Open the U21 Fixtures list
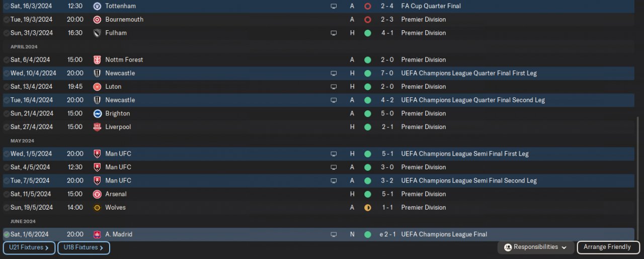This screenshot has width=644, height=259. 29,248
